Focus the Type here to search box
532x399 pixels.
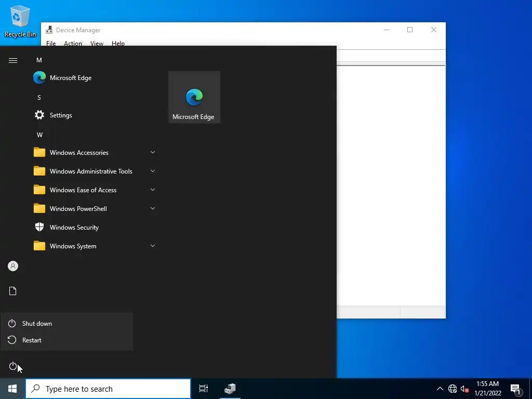(108, 389)
